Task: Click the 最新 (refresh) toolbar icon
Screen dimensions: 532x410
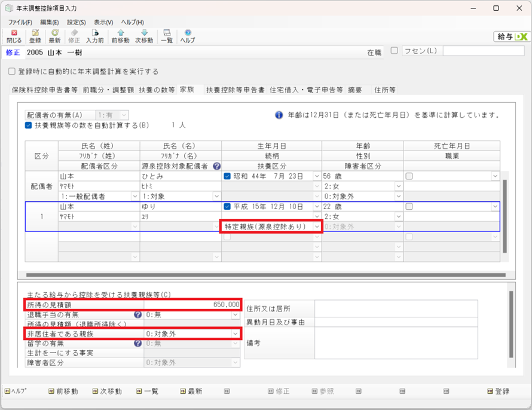Action: coord(54,36)
